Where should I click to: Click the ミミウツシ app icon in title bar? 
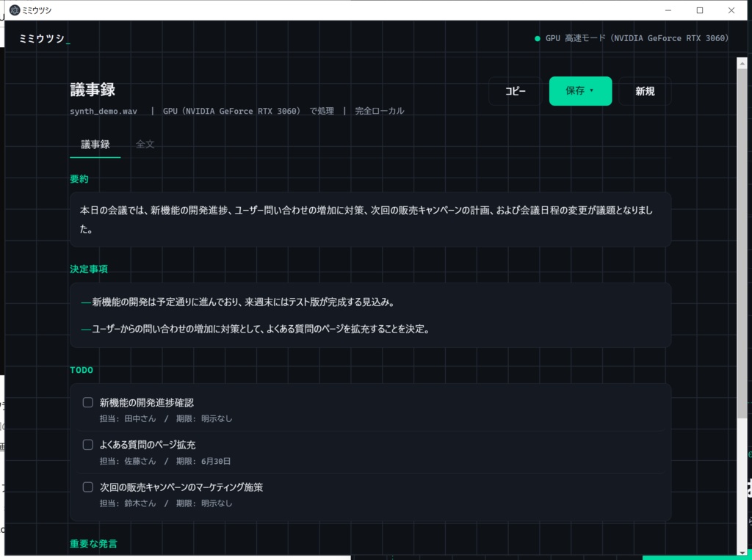point(15,10)
